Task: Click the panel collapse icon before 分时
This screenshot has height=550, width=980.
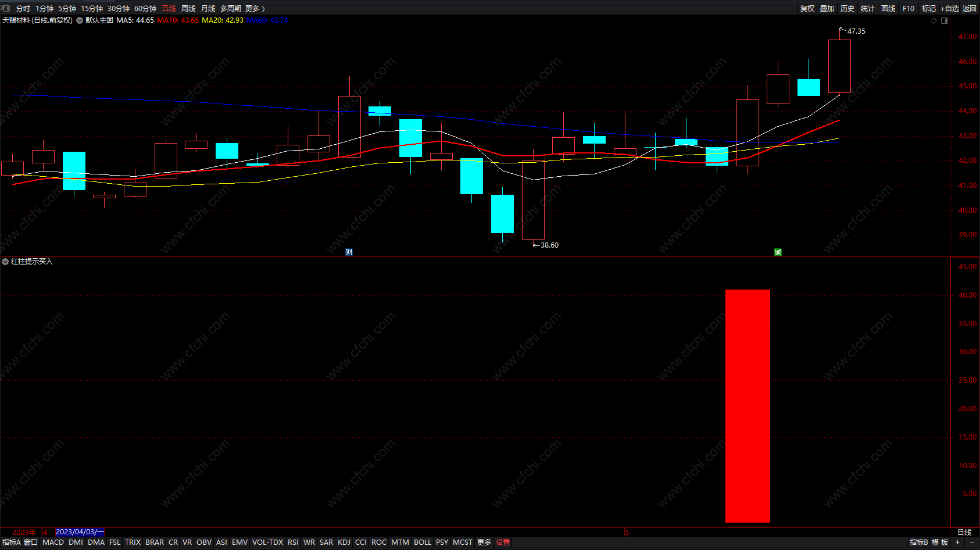Action: click(x=5, y=8)
